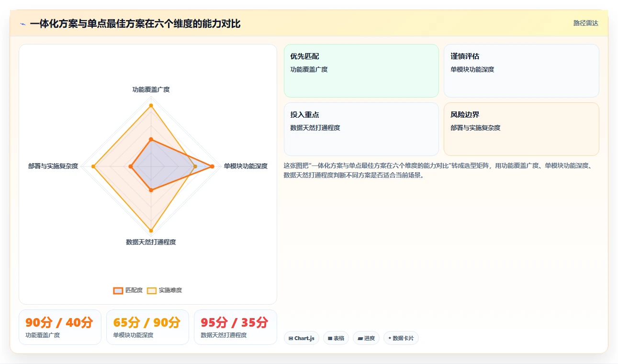Open the 谨慎评估 card
Screen dimensions: 618x364
coord(521,71)
